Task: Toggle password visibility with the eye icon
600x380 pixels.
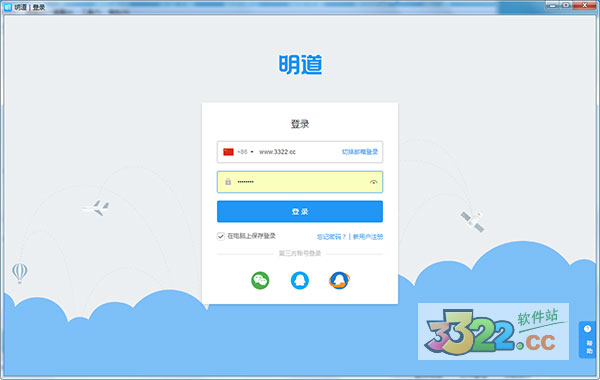Action: coord(373,182)
